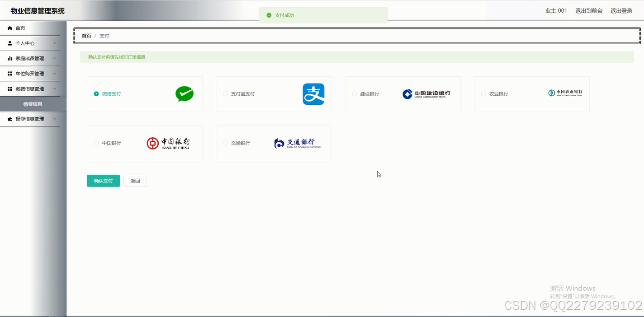Click the Agricultural Bank of China logo
Viewport: 644px width, 317px height.
[x=565, y=93]
